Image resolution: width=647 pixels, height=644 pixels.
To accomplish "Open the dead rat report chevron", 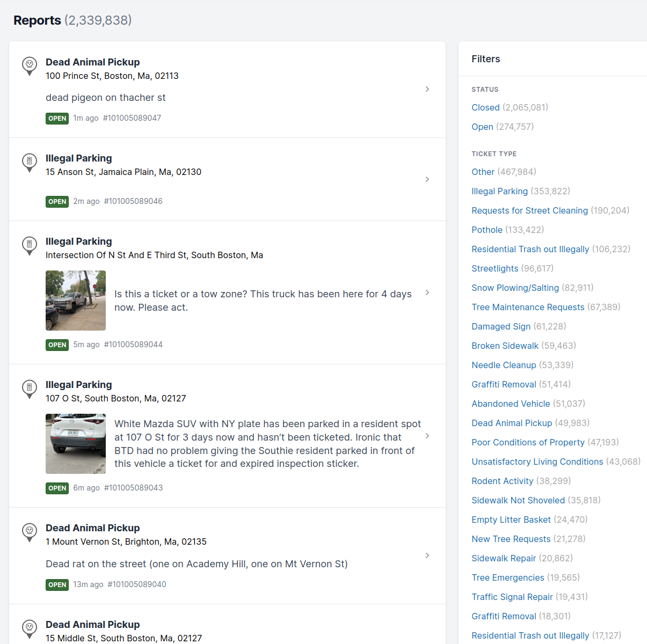I will tap(427, 555).
